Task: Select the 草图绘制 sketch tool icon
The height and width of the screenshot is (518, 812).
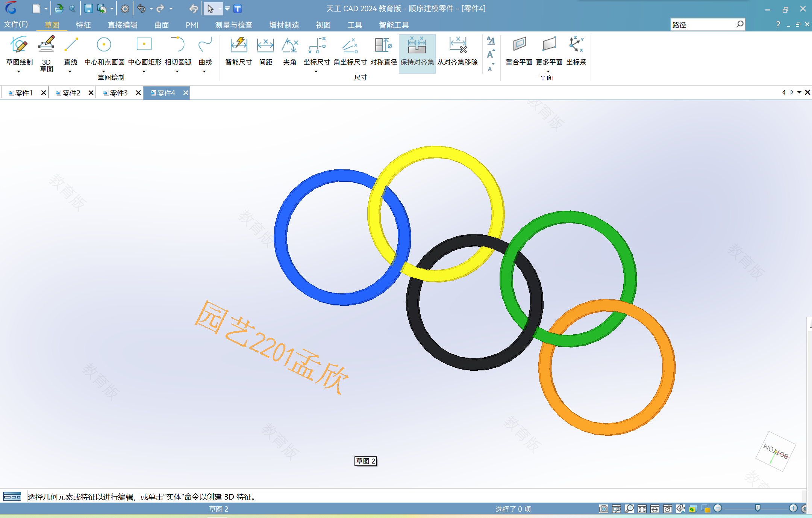Action: tap(19, 44)
